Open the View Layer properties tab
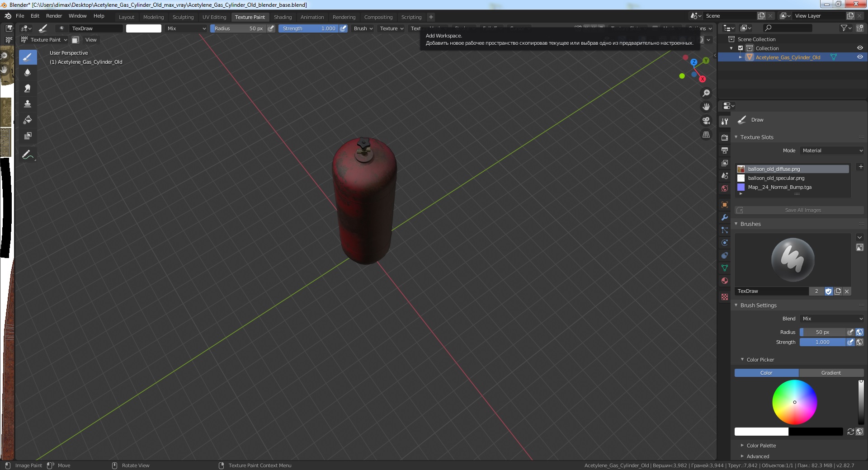The image size is (868, 470). pyautogui.click(x=725, y=163)
